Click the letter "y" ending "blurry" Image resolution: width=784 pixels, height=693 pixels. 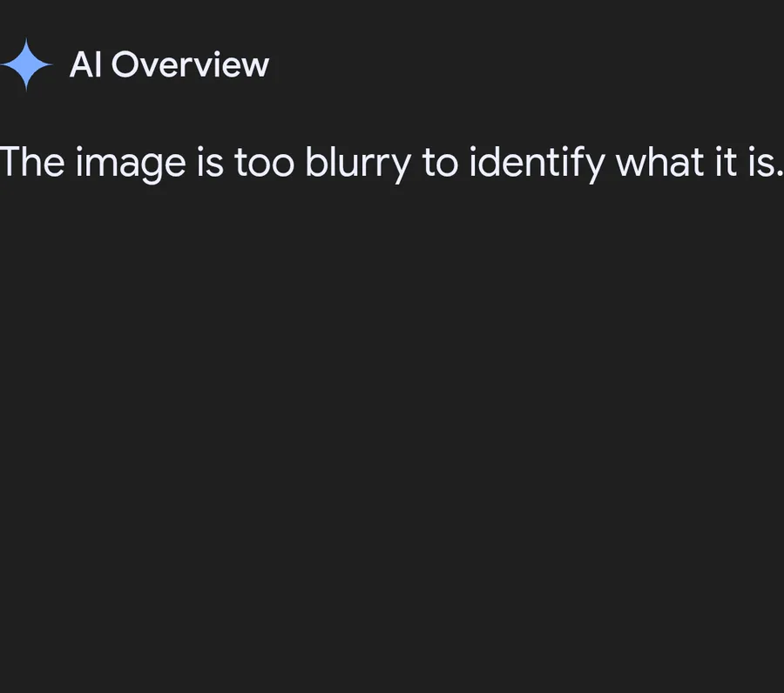point(401,165)
